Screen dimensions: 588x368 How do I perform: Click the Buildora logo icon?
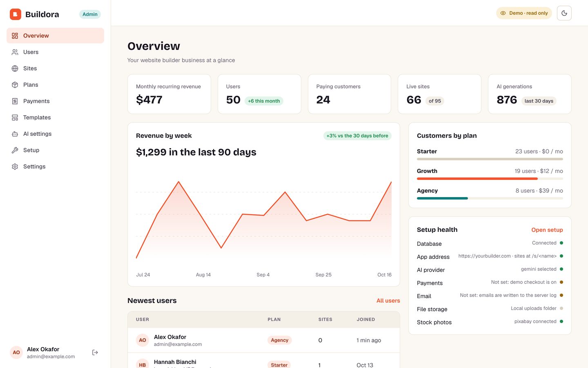tap(16, 14)
